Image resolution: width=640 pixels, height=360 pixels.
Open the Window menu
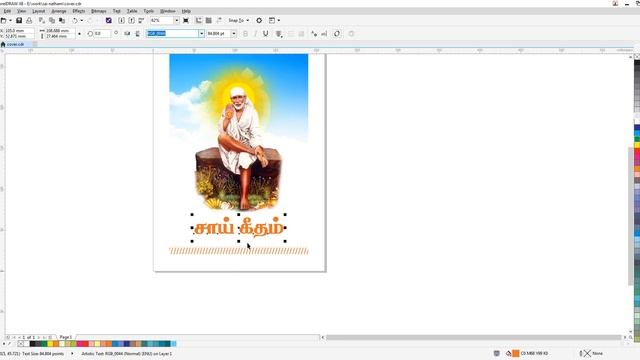click(x=167, y=11)
